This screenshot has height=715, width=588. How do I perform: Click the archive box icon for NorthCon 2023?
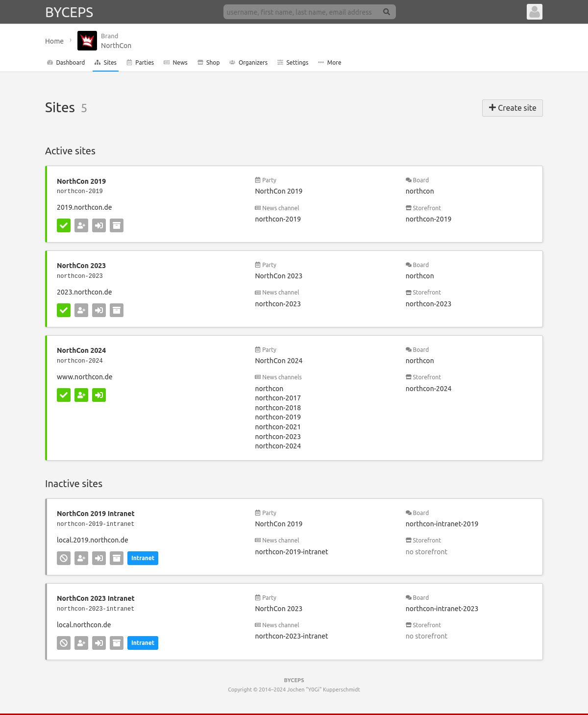click(x=117, y=310)
